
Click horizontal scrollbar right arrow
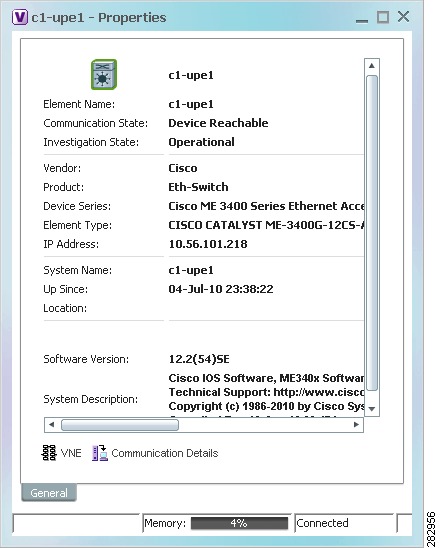(x=356, y=425)
